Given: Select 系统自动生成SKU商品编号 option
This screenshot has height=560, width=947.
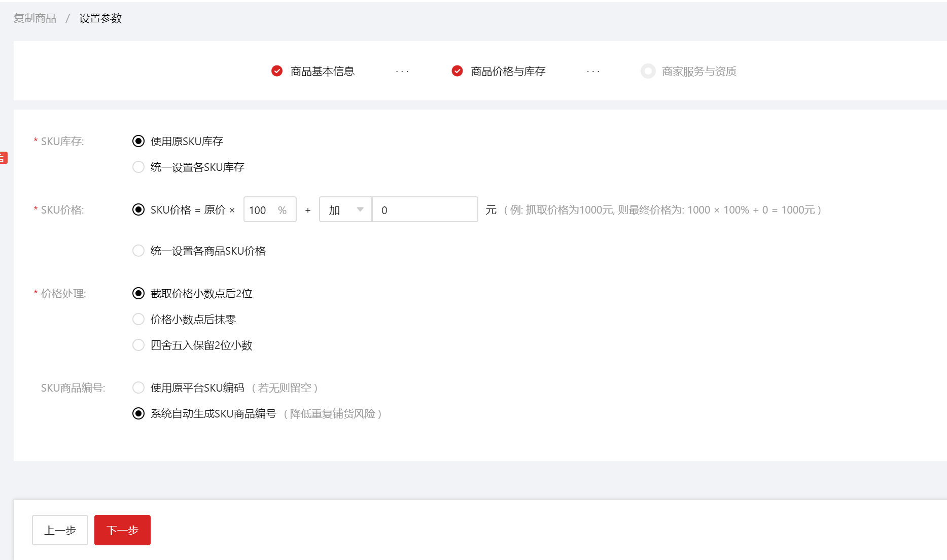Looking at the screenshot, I should pos(138,413).
